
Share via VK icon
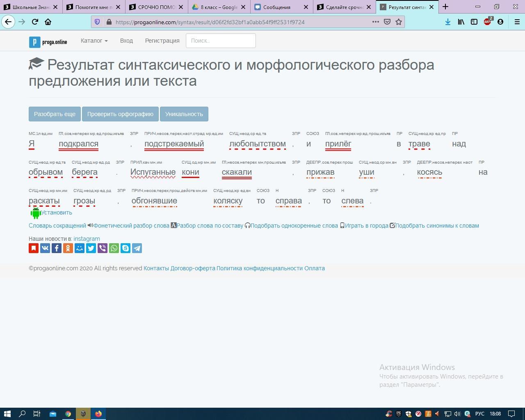(x=45, y=248)
